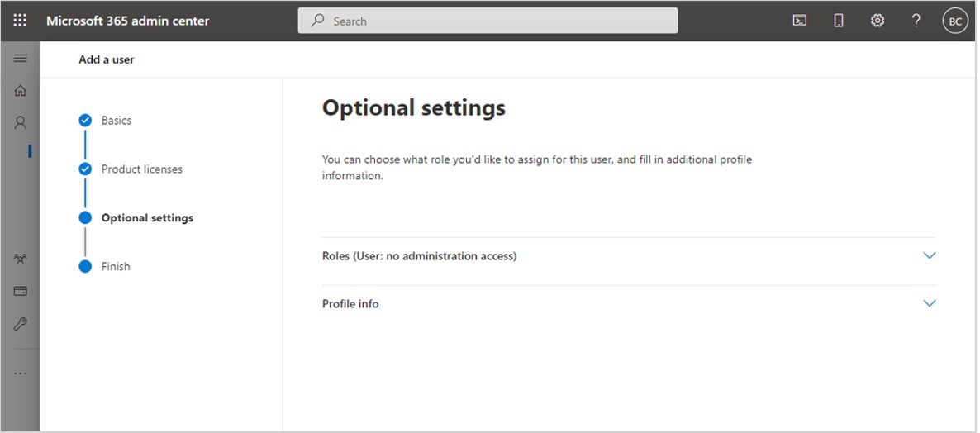
Task: Jump to the Finish step
Action: pos(116,266)
